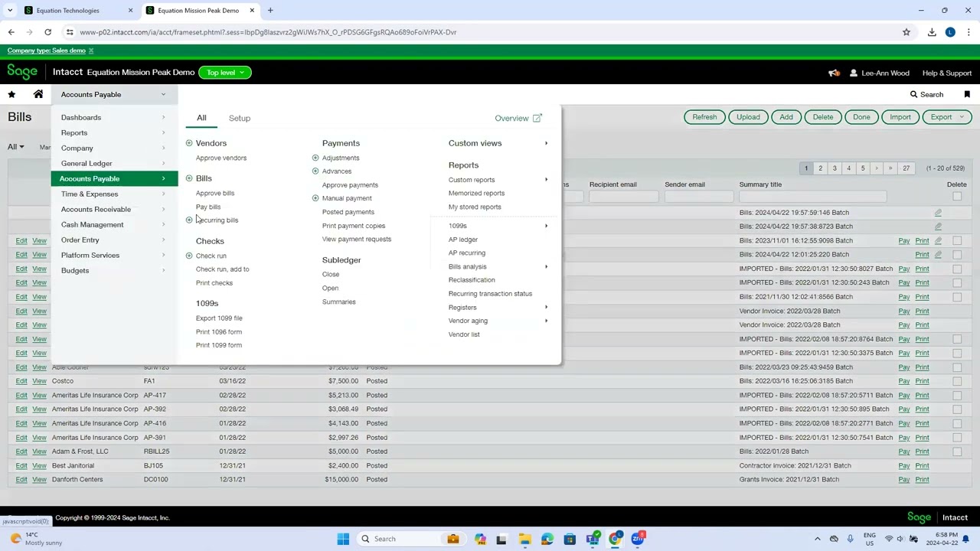Click the plus icon next to Bills heading

(189, 178)
